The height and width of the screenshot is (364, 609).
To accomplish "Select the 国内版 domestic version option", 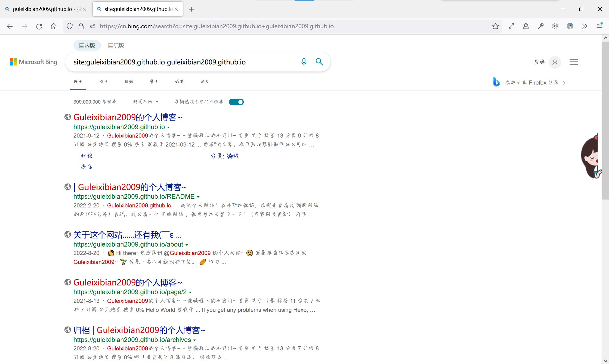I will (87, 46).
